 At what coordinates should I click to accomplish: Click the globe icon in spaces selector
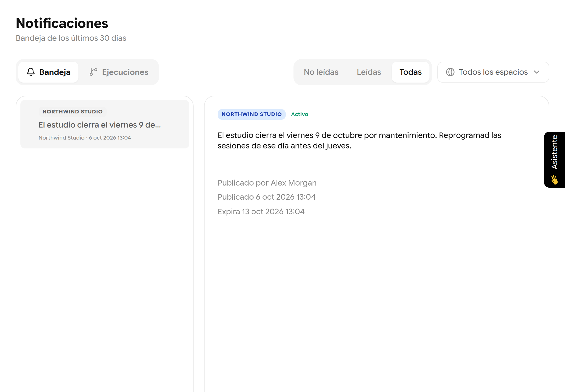click(x=450, y=72)
